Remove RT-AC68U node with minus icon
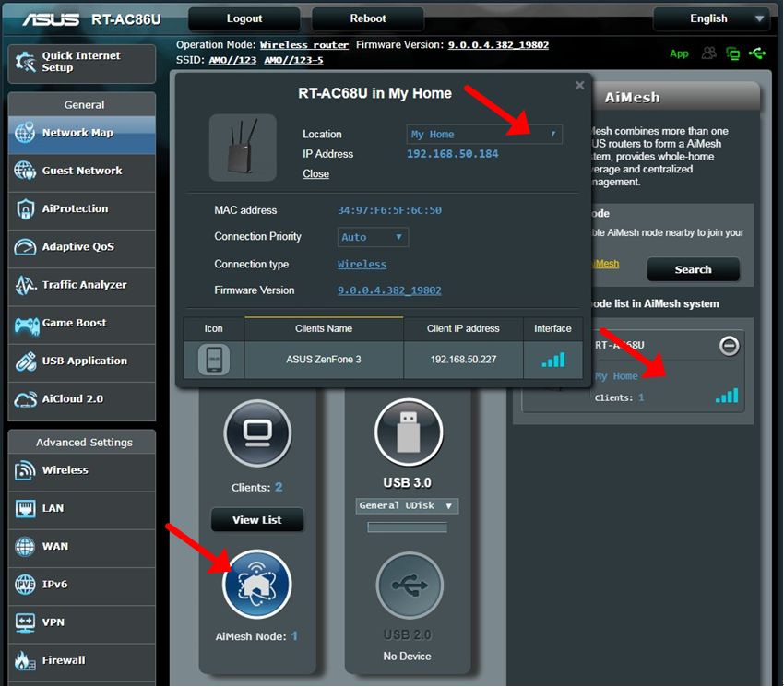This screenshot has height=687, width=784. point(729,346)
